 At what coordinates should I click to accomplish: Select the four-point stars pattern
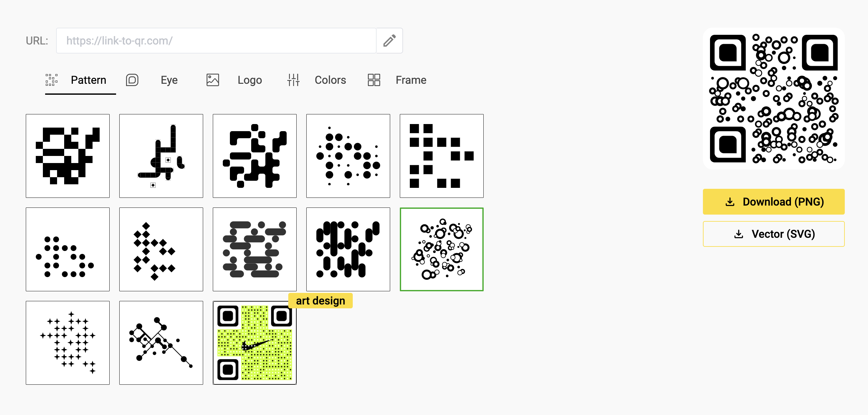point(68,343)
